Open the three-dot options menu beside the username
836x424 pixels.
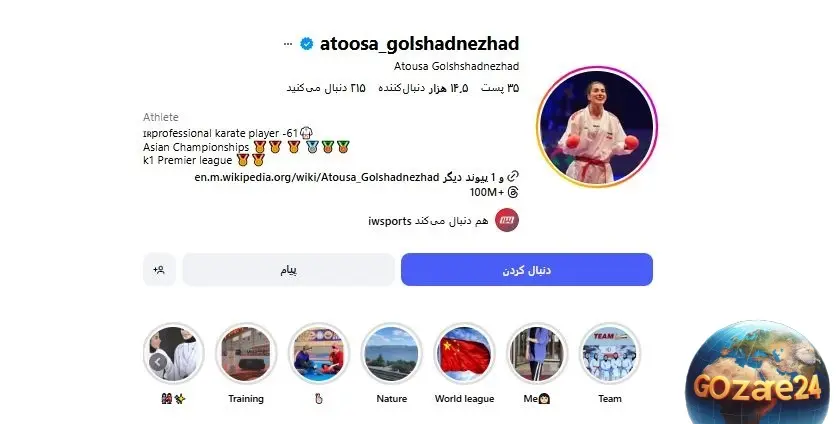coord(288,44)
